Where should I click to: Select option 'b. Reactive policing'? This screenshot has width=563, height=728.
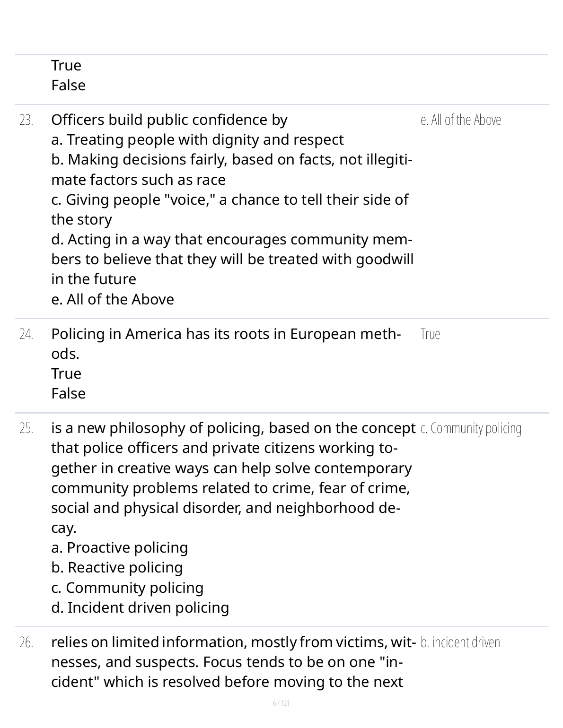click(117, 568)
